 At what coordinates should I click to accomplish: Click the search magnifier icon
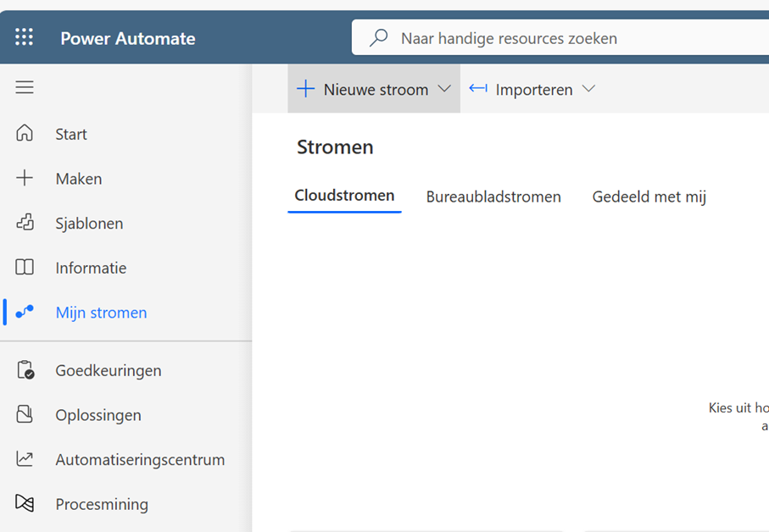point(379,38)
